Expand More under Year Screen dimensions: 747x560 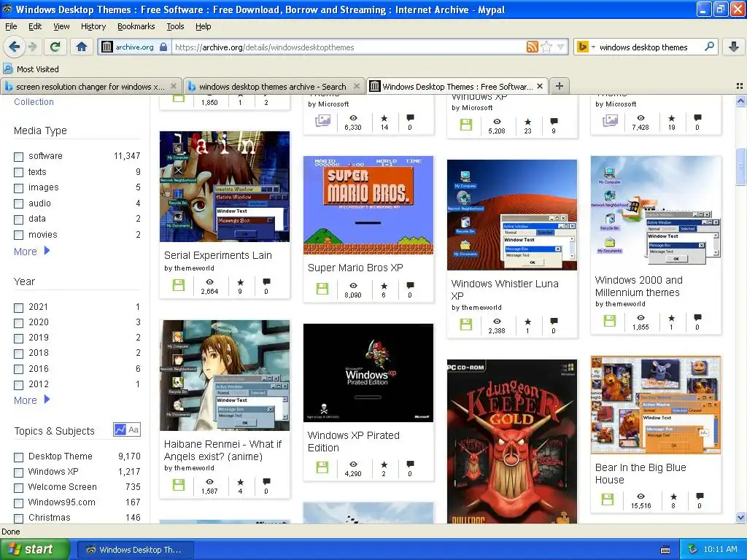[31, 400]
